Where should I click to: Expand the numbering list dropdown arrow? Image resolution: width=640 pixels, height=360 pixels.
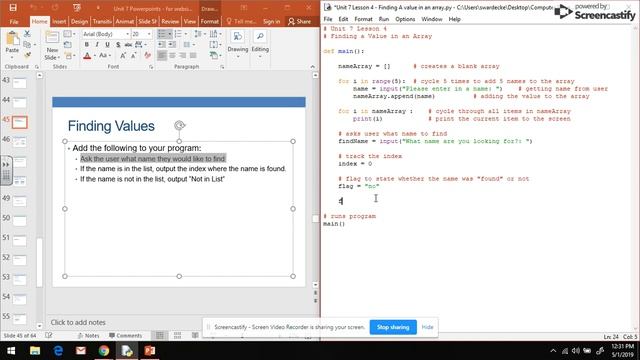tap(186, 34)
